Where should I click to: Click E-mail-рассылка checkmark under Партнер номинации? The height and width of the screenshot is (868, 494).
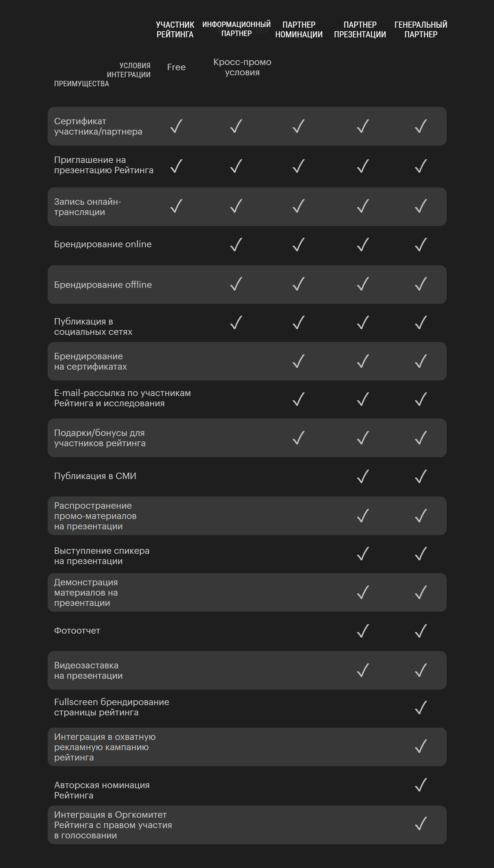[299, 399]
